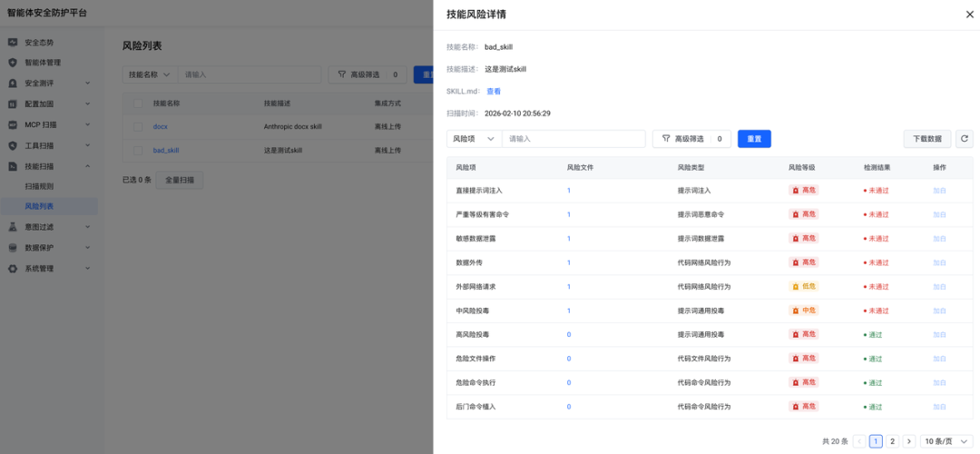Image resolution: width=980 pixels, height=454 pixels.
Task: Open risk file count for 危险文件操作
Action: coord(569,359)
